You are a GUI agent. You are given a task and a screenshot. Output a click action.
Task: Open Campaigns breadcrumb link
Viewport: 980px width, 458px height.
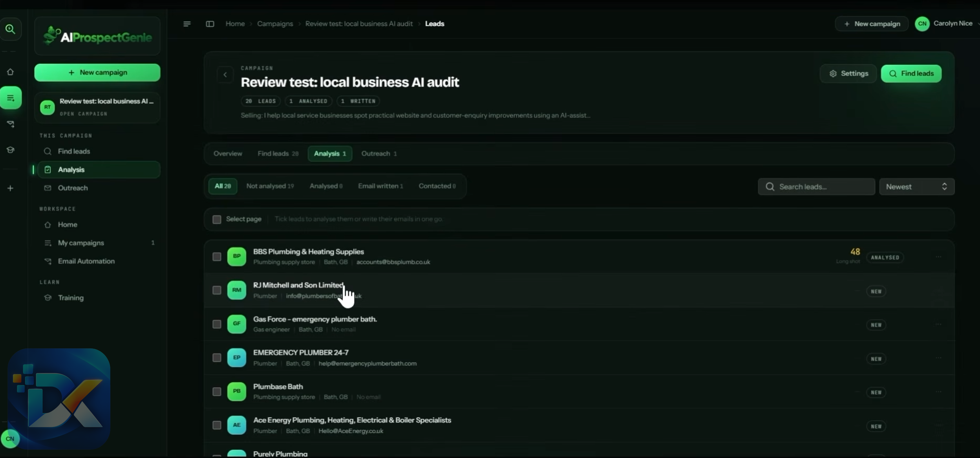click(x=275, y=24)
